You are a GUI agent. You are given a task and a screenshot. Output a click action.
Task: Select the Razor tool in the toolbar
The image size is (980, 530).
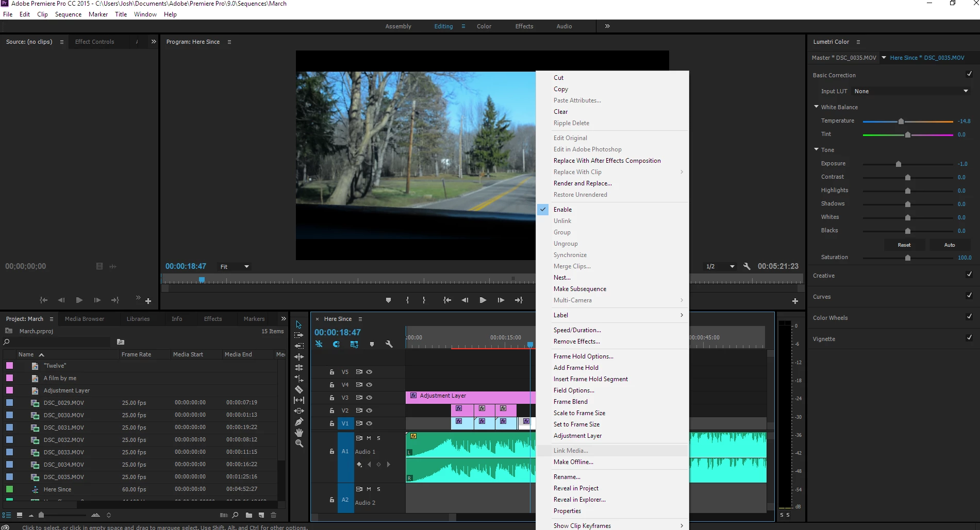(x=299, y=389)
